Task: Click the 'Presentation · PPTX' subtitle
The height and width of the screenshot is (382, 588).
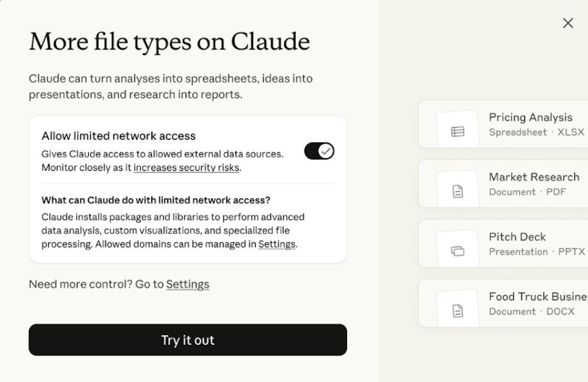Action: (536, 252)
